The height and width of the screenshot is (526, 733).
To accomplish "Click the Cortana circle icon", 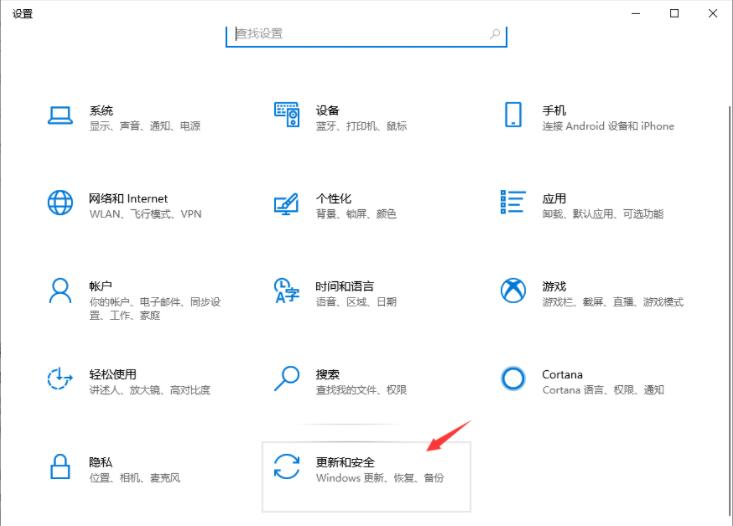I will point(513,378).
